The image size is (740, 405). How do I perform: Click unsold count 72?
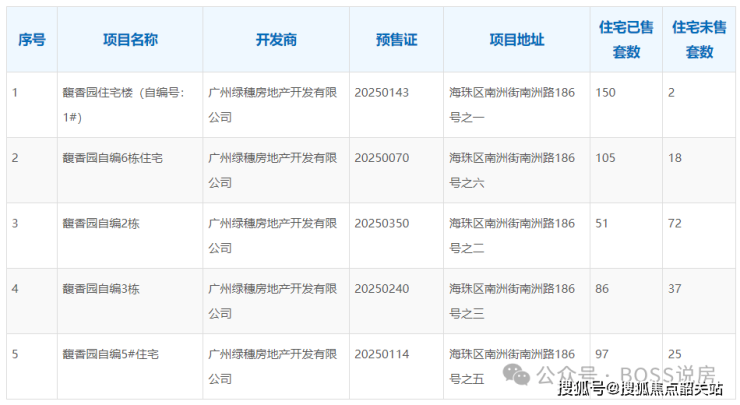tap(675, 223)
